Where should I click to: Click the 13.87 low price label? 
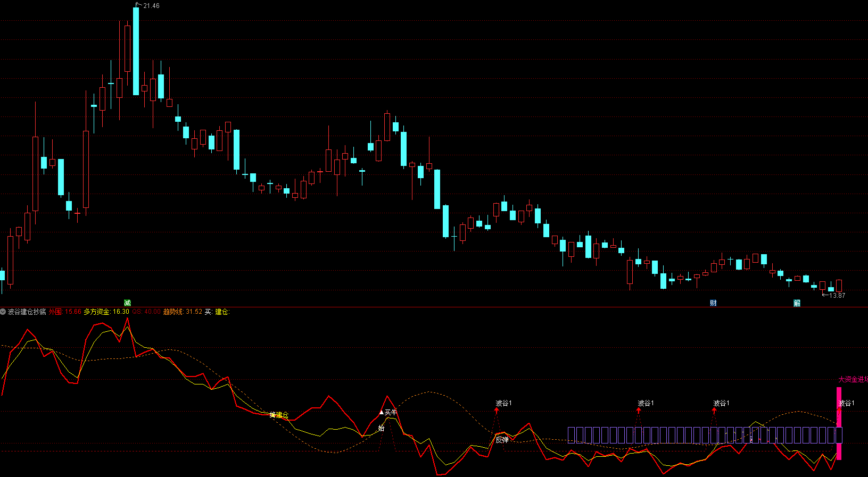tap(837, 295)
